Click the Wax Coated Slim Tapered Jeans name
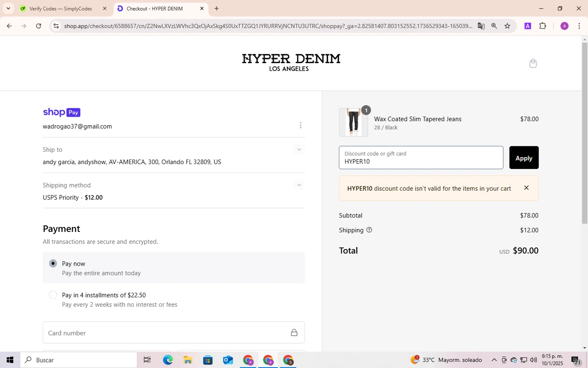The width and height of the screenshot is (588, 368). pyautogui.click(x=417, y=119)
